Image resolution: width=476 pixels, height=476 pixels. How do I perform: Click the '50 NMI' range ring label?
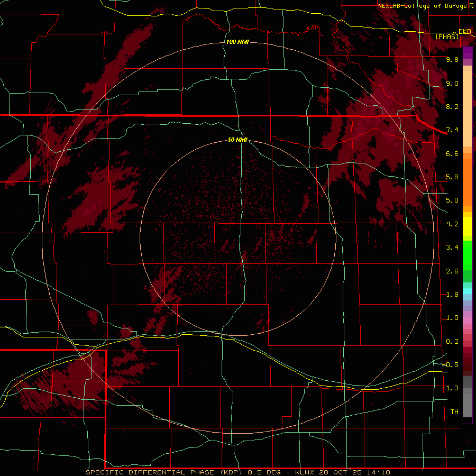click(237, 140)
